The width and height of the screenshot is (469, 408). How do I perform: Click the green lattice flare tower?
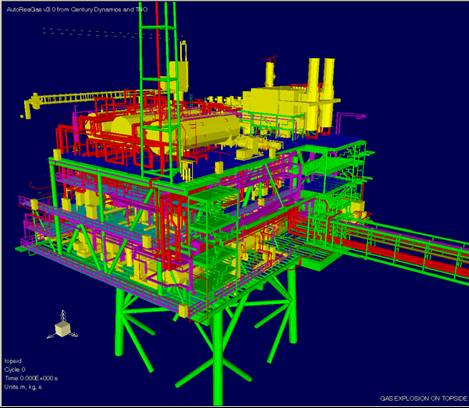[x=158, y=90]
